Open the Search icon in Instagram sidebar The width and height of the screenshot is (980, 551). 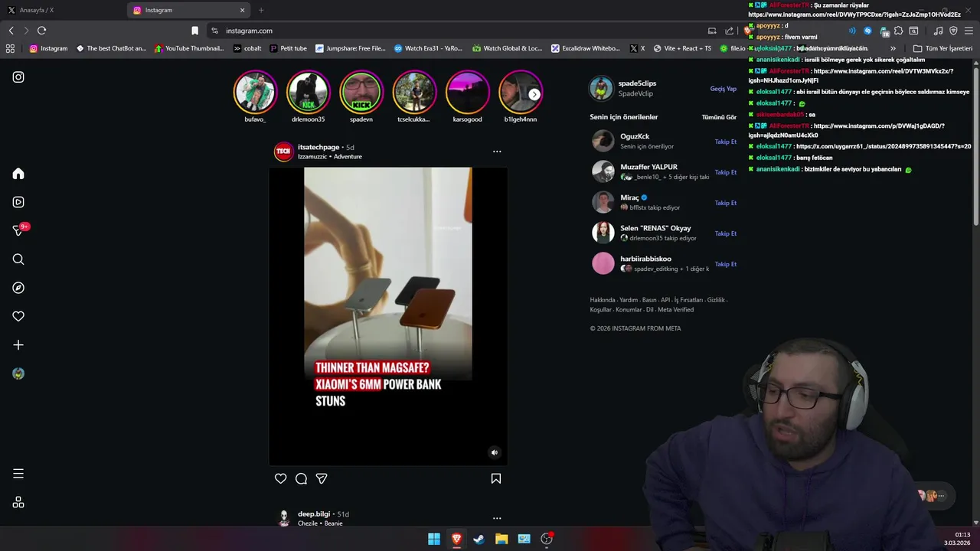point(18,259)
